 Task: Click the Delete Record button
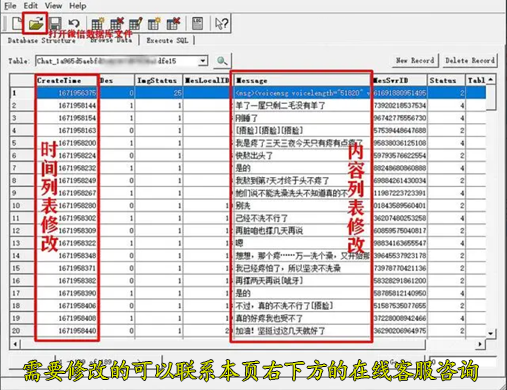click(x=470, y=61)
